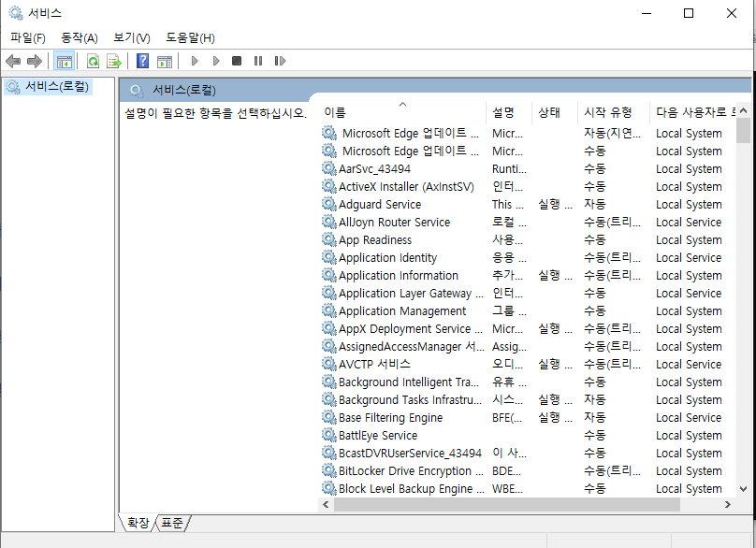The height and width of the screenshot is (548, 756).
Task: Click the gear icon beside AVCTP 서비스
Action: (x=329, y=364)
